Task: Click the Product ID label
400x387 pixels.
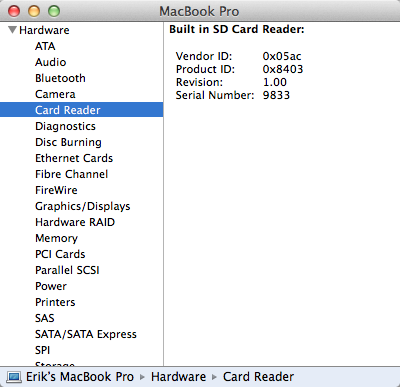Action: tap(205, 69)
